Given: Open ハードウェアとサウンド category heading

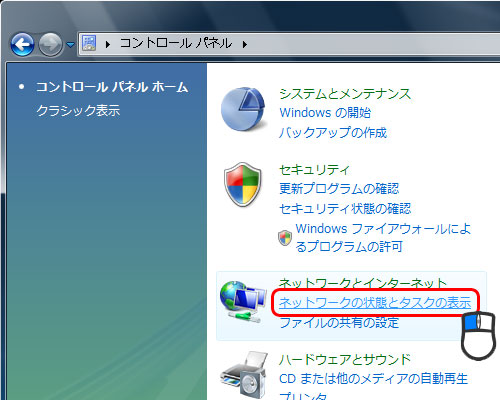Looking at the screenshot, I should pyautogui.click(x=345, y=359).
